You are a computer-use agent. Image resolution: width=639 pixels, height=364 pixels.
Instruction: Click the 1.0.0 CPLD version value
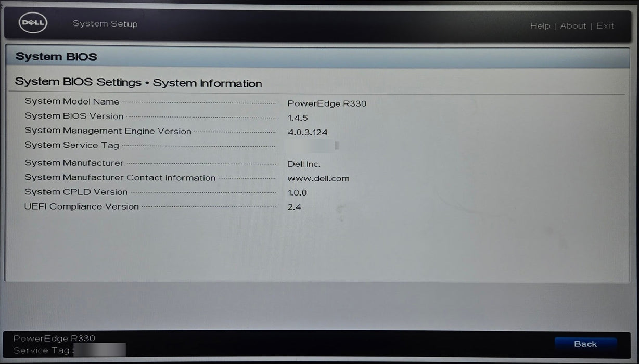pos(297,193)
